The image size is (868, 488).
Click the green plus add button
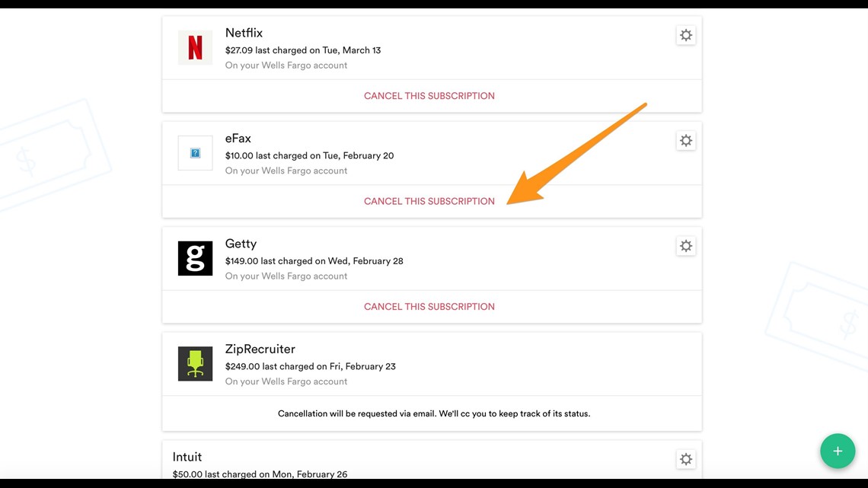[x=838, y=451]
